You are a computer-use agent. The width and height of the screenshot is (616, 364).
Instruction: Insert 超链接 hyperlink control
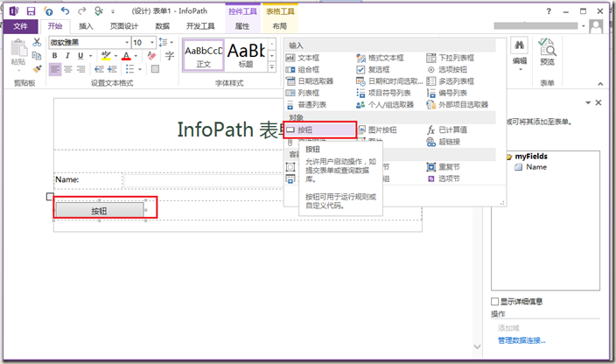tap(444, 142)
